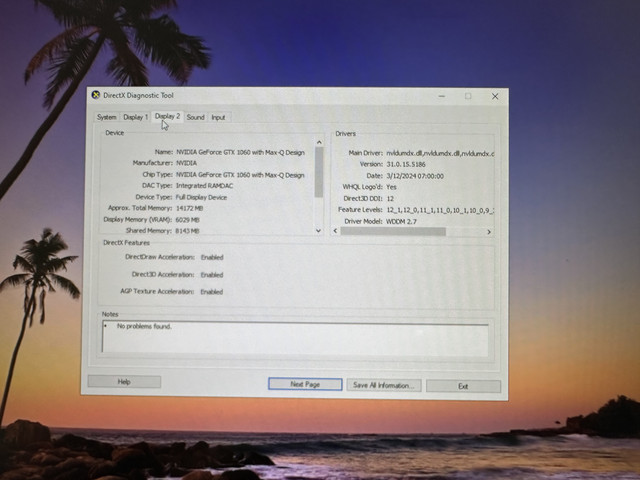This screenshot has height=480, width=640.
Task: Go to the Sound tab
Action: click(x=196, y=117)
